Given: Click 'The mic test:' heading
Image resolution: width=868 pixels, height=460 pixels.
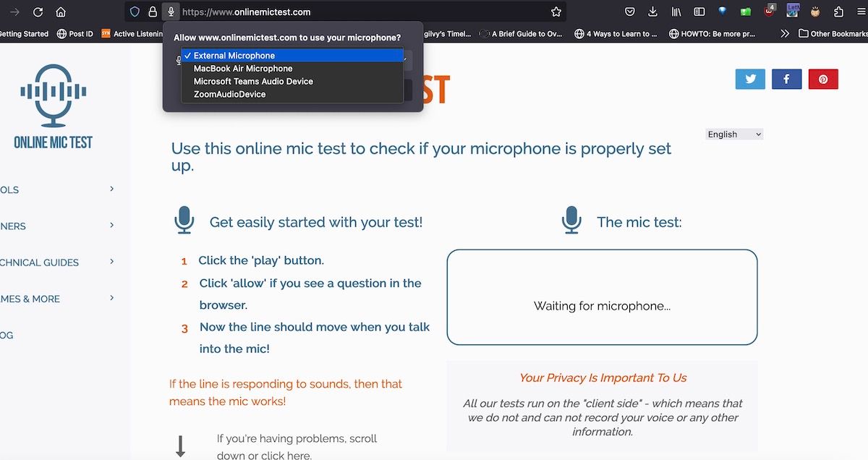Looking at the screenshot, I should pos(639,222).
